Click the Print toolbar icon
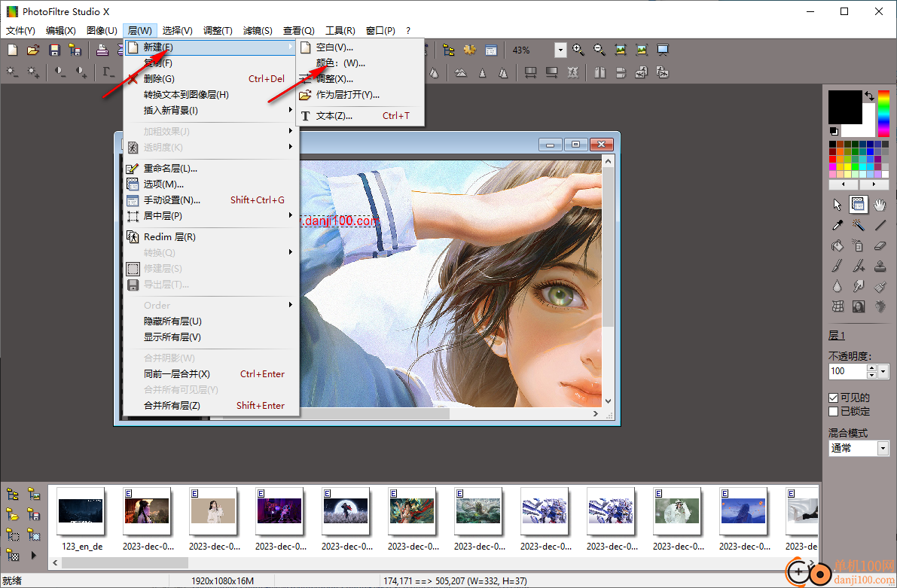This screenshot has height=588, width=897. point(102,50)
